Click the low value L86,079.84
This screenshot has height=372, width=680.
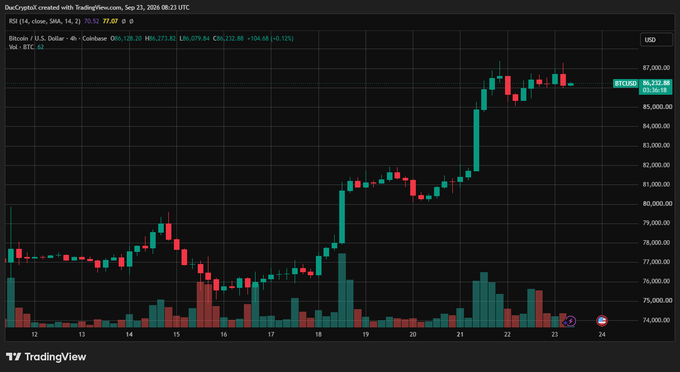tap(194, 39)
